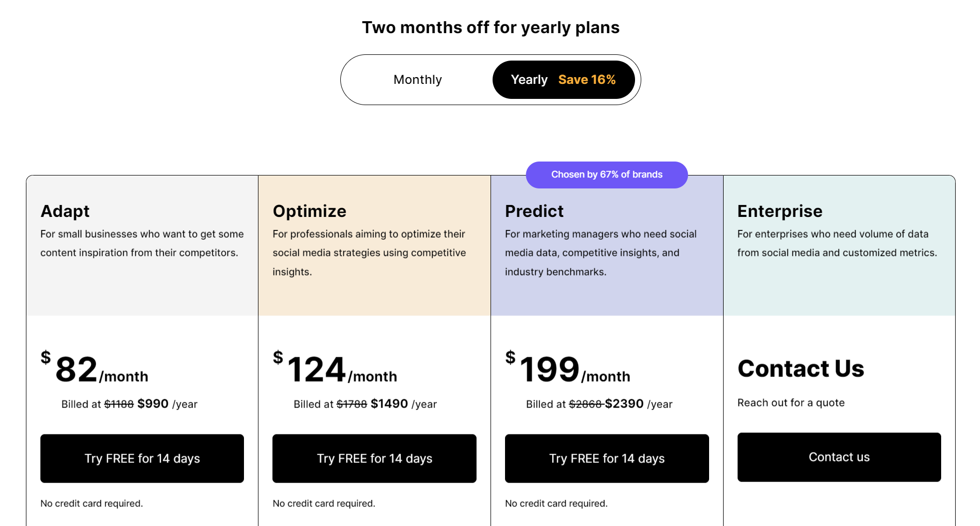Screen dimensions: 980x526
Task: Start the Optimize plan 14-day free trial
Action: [374, 458]
